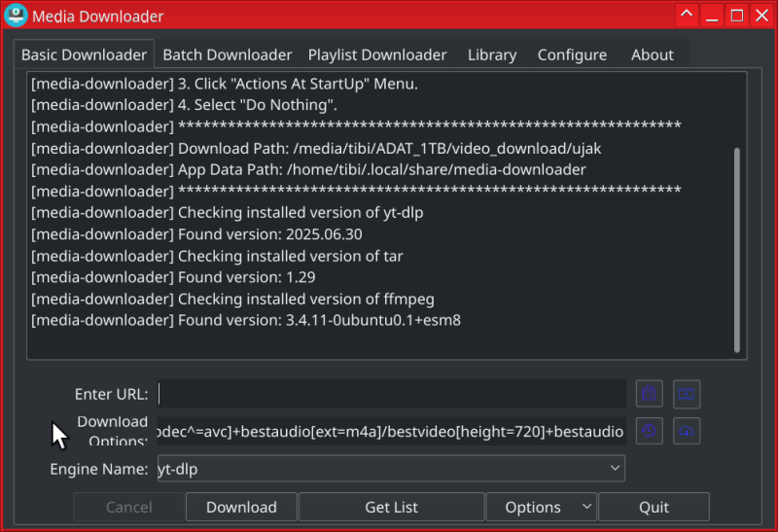Show the About tab
This screenshot has height=532, width=778.
[652, 54]
